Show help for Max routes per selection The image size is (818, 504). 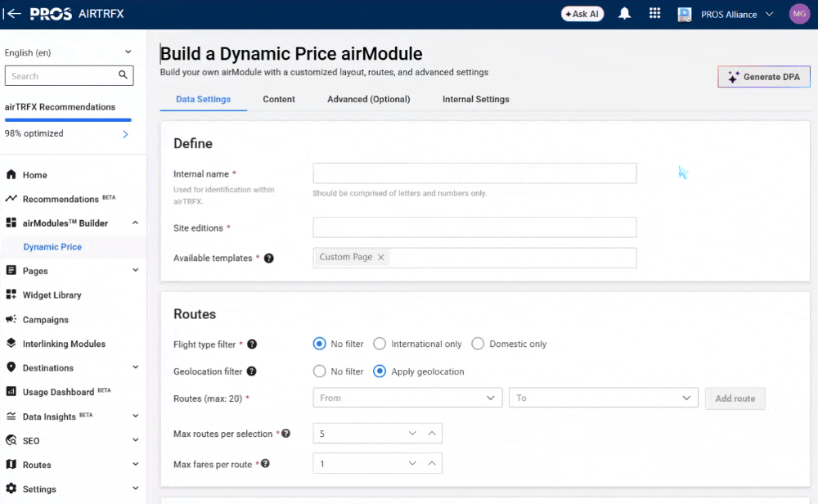[x=285, y=434]
